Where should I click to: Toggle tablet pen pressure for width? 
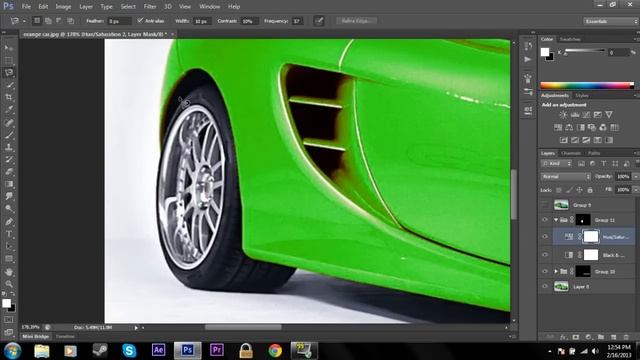(319, 21)
